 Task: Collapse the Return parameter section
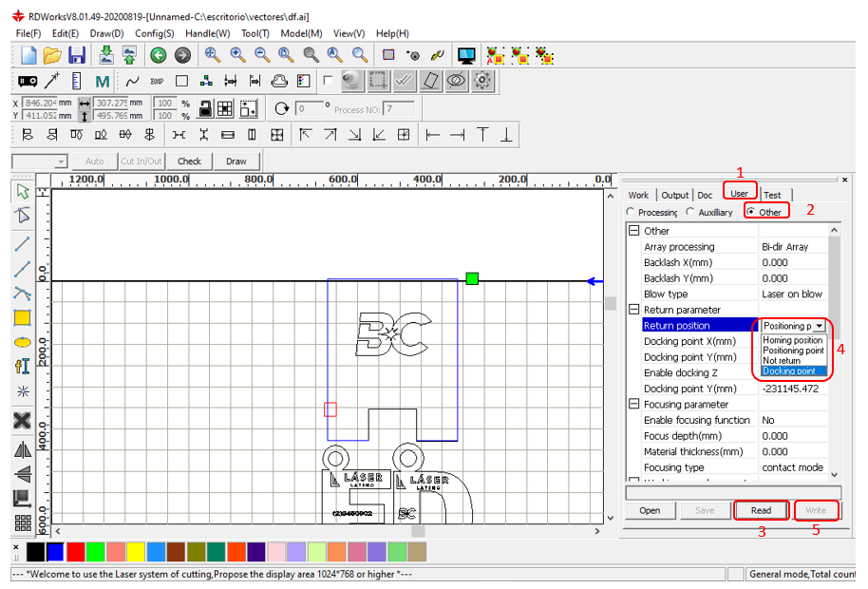click(633, 310)
